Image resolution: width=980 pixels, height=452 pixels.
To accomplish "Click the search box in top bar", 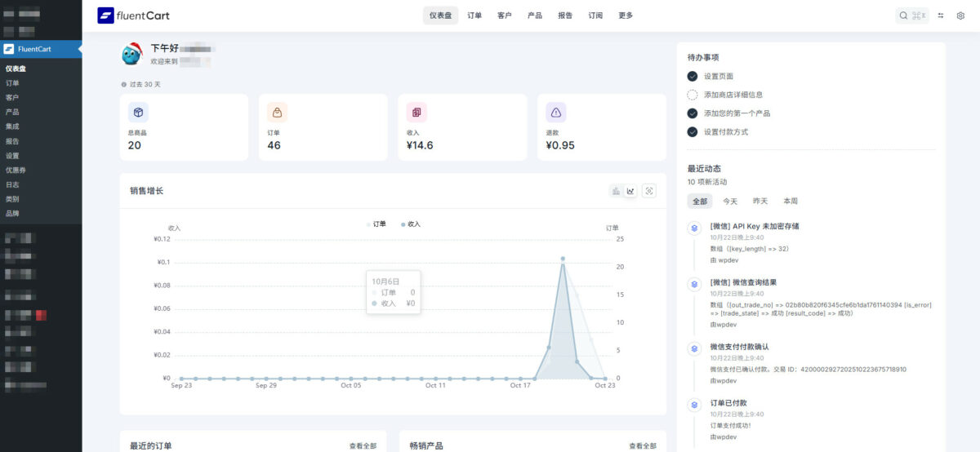I will pyautogui.click(x=911, y=16).
